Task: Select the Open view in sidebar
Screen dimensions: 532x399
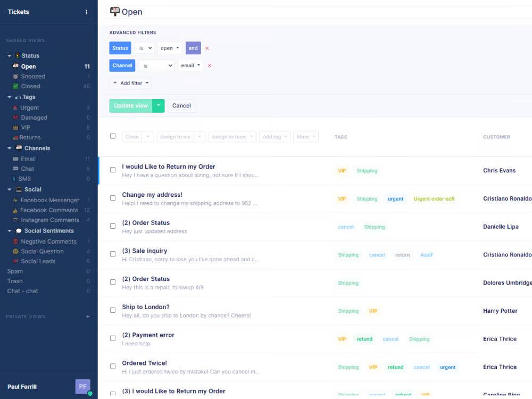Action: [x=29, y=66]
